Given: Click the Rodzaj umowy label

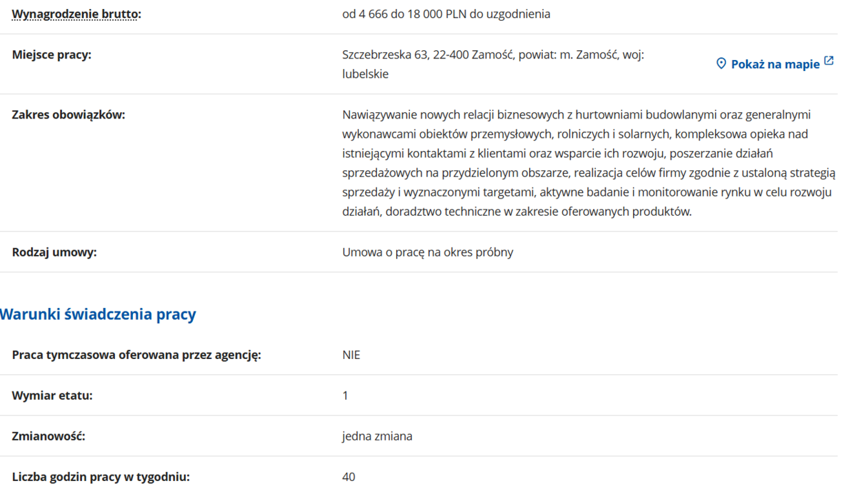Looking at the screenshot, I should pos(54,252).
